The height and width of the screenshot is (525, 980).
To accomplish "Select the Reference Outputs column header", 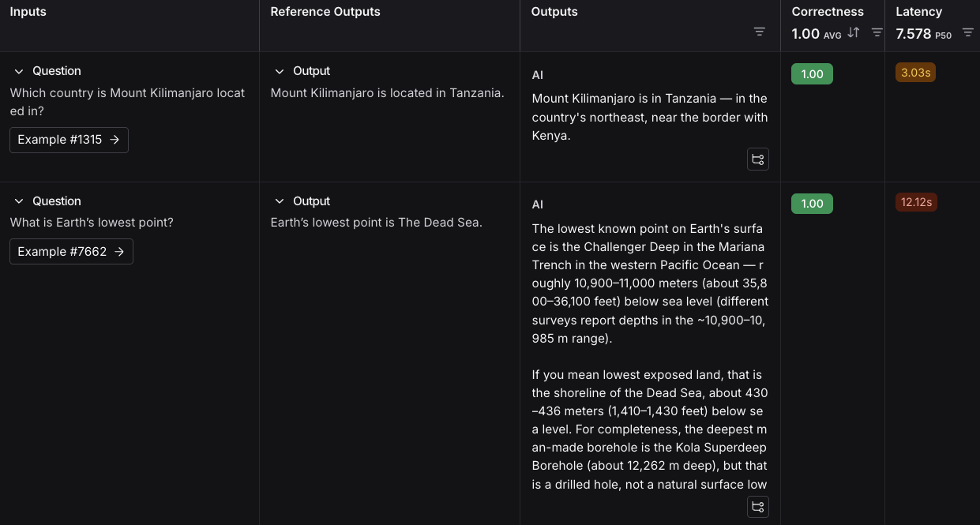I will [325, 12].
